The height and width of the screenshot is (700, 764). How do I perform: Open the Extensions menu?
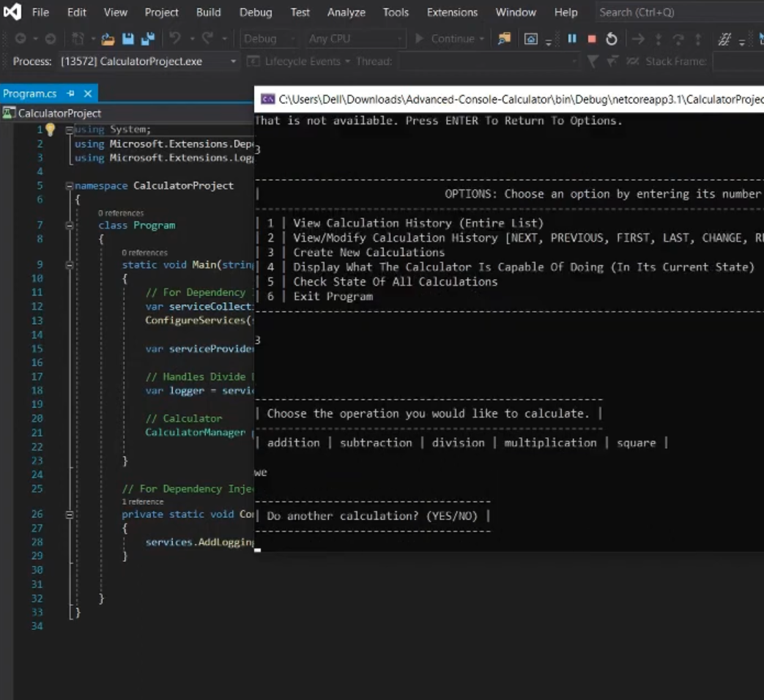tap(452, 12)
